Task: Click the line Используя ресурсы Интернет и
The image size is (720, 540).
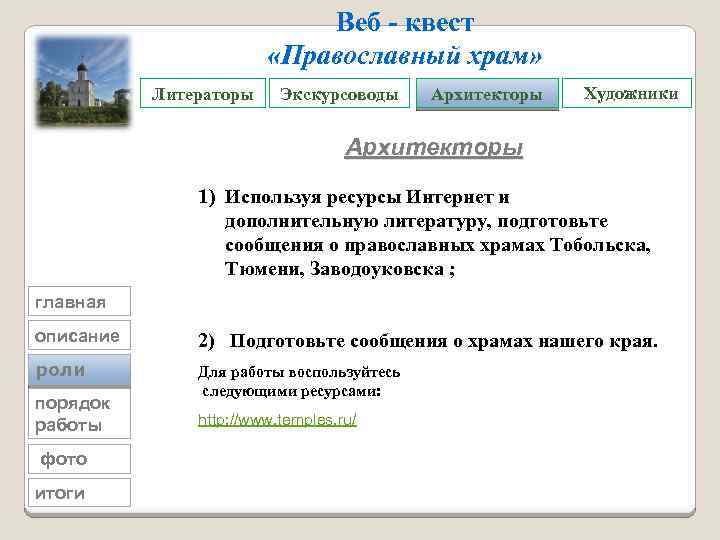Action: click(366, 197)
